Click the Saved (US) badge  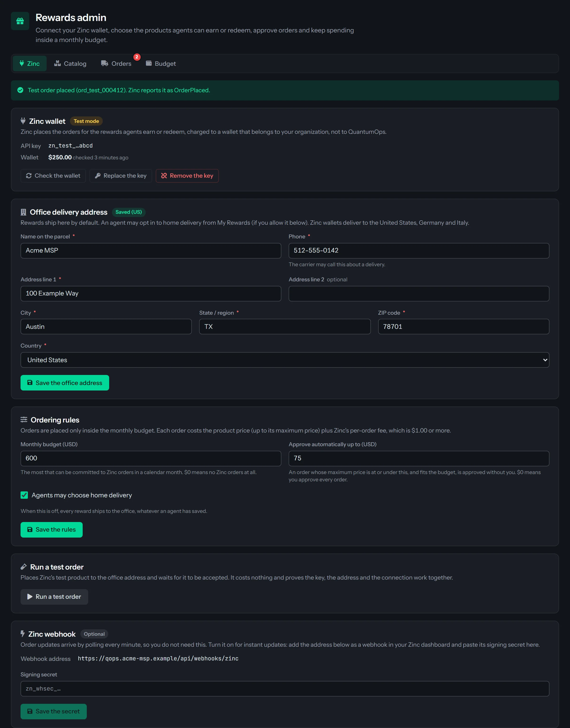point(128,212)
